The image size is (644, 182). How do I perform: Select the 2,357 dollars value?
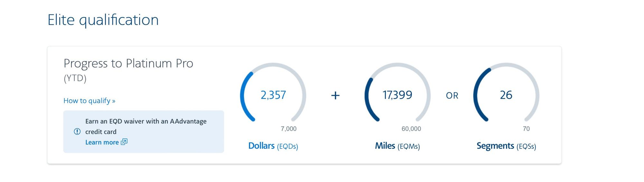[273, 95]
